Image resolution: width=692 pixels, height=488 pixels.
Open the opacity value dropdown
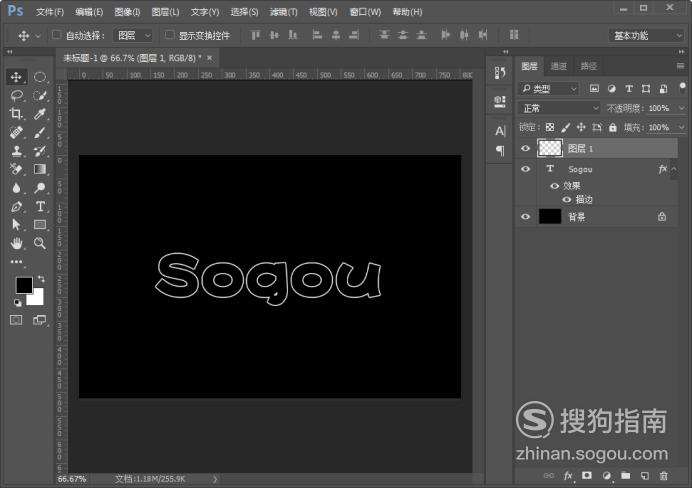pyautogui.click(x=681, y=108)
